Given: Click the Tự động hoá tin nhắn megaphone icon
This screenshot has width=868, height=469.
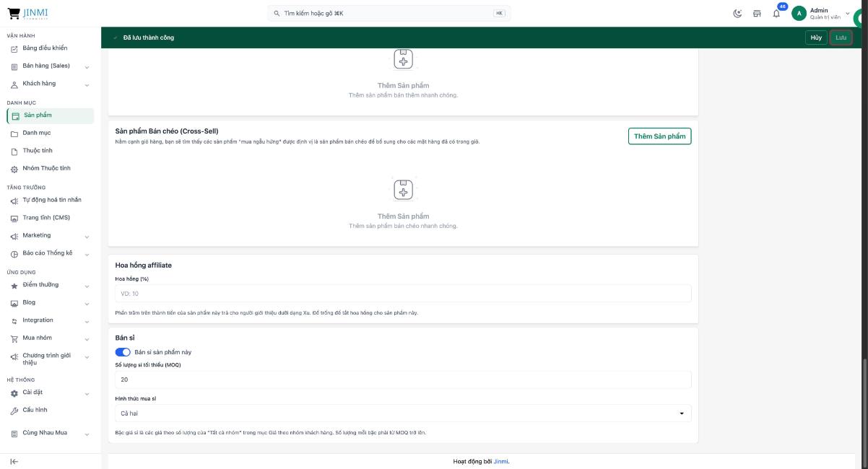Looking at the screenshot, I should coord(14,201).
